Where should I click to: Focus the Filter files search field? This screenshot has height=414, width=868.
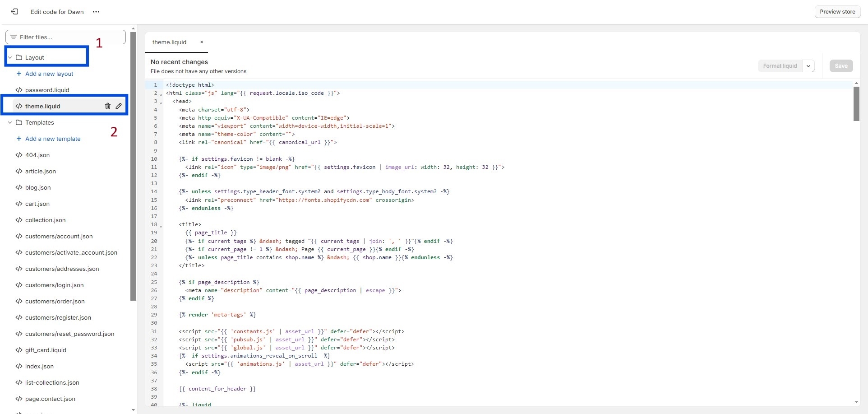coord(65,37)
